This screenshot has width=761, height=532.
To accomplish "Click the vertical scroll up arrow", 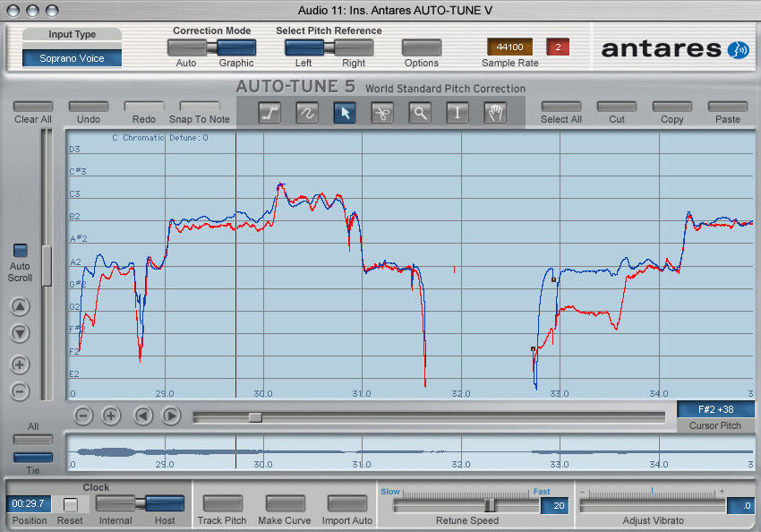I will coord(20,306).
